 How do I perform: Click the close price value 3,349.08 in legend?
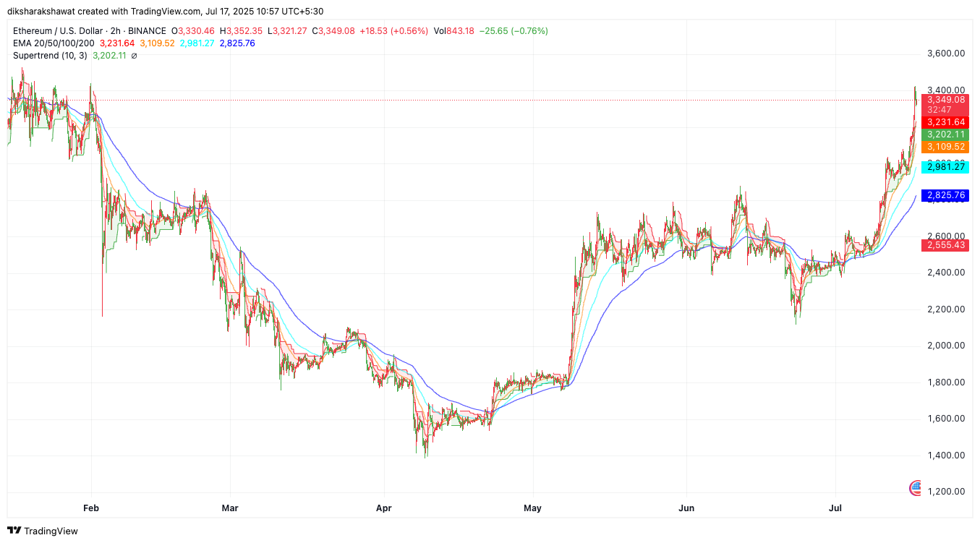(336, 31)
